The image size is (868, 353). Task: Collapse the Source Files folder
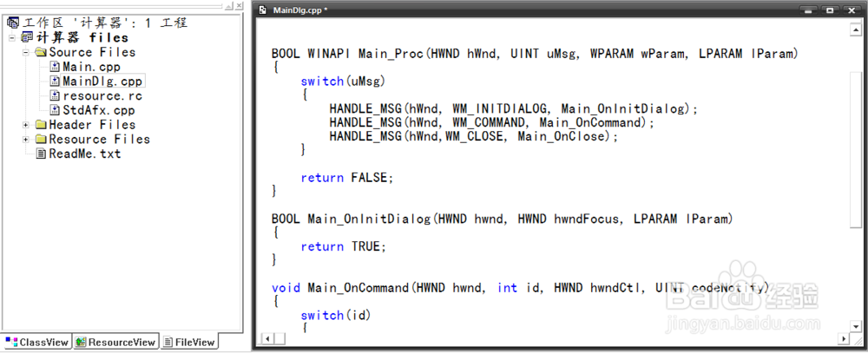[x=25, y=53]
